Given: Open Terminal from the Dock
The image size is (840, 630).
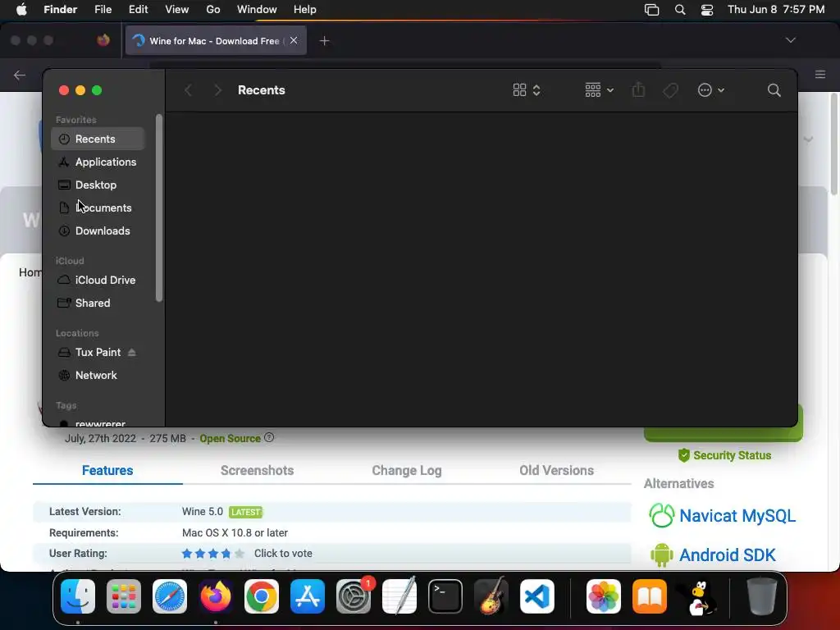Looking at the screenshot, I should coord(445,596).
